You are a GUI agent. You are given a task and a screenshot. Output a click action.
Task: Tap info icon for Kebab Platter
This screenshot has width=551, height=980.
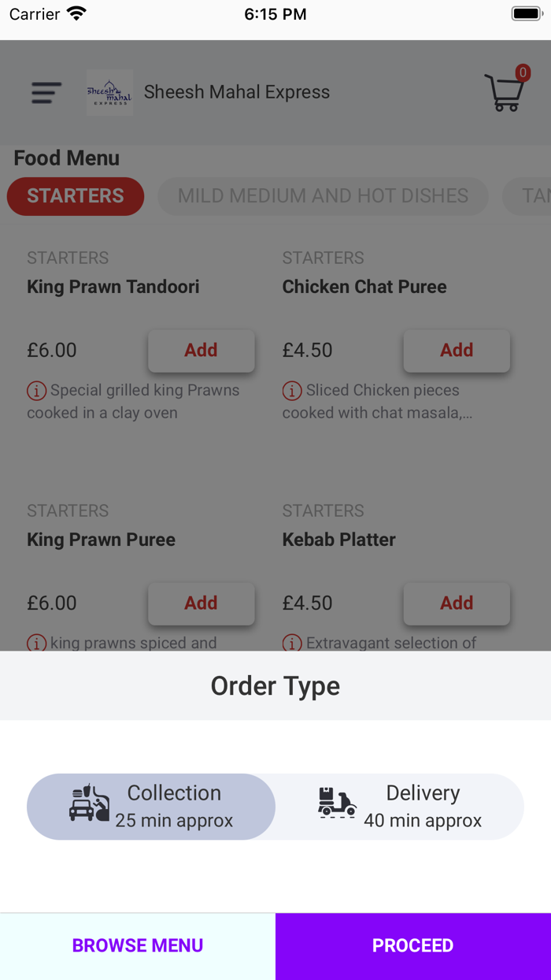pos(292,643)
